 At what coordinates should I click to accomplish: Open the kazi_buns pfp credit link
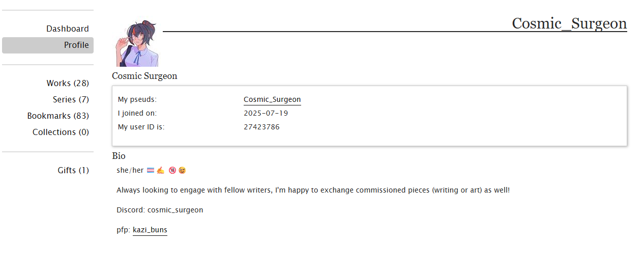click(x=150, y=230)
